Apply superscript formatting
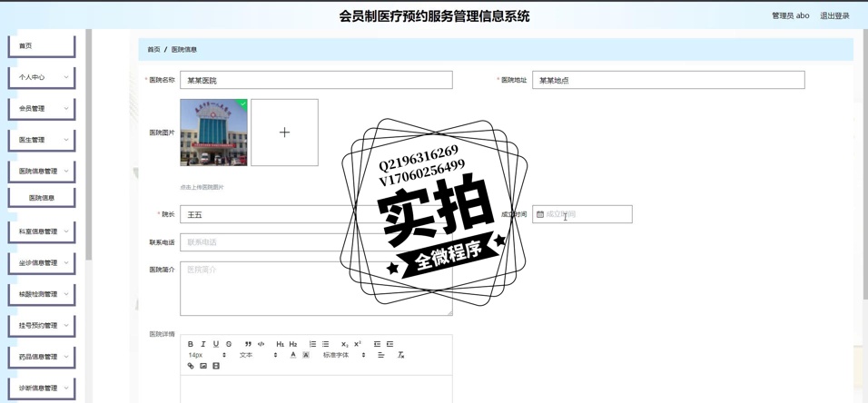868x403 pixels. click(x=358, y=344)
